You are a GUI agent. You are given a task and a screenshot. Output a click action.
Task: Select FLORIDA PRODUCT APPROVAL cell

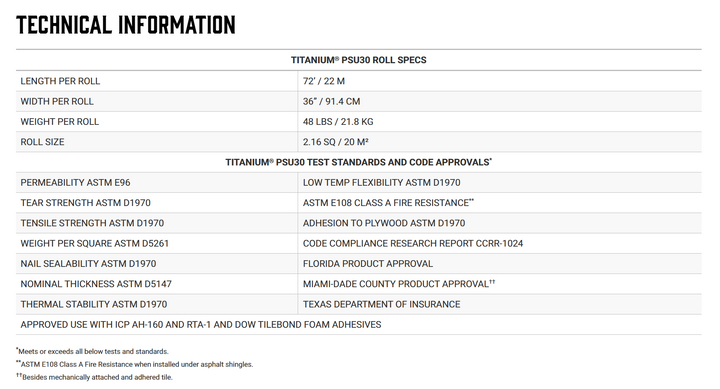click(x=500, y=264)
